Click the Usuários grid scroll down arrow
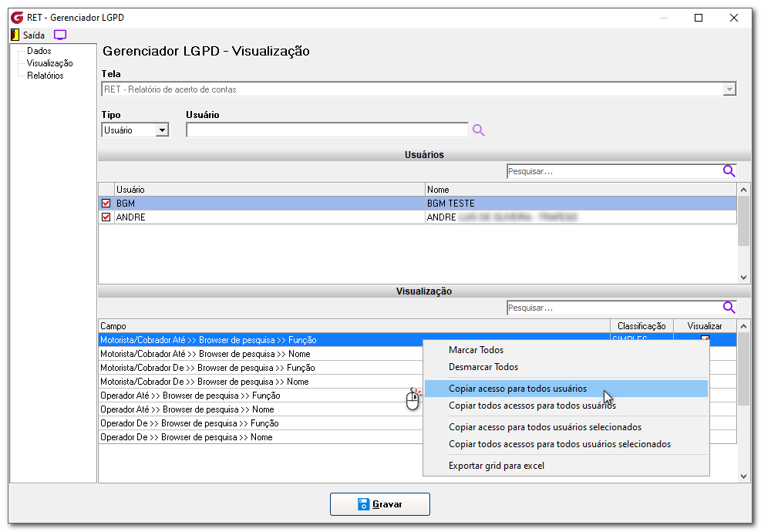The height and width of the screenshot is (532, 761). [x=743, y=277]
